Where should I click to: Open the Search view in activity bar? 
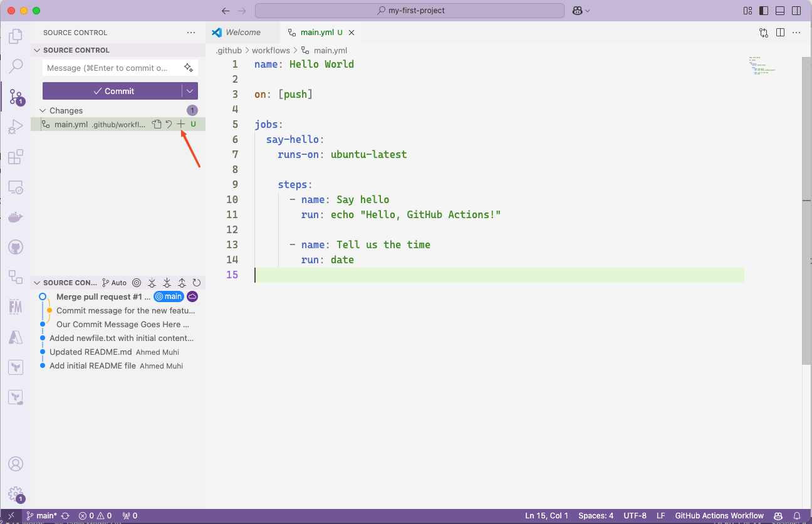pyautogui.click(x=16, y=66)
